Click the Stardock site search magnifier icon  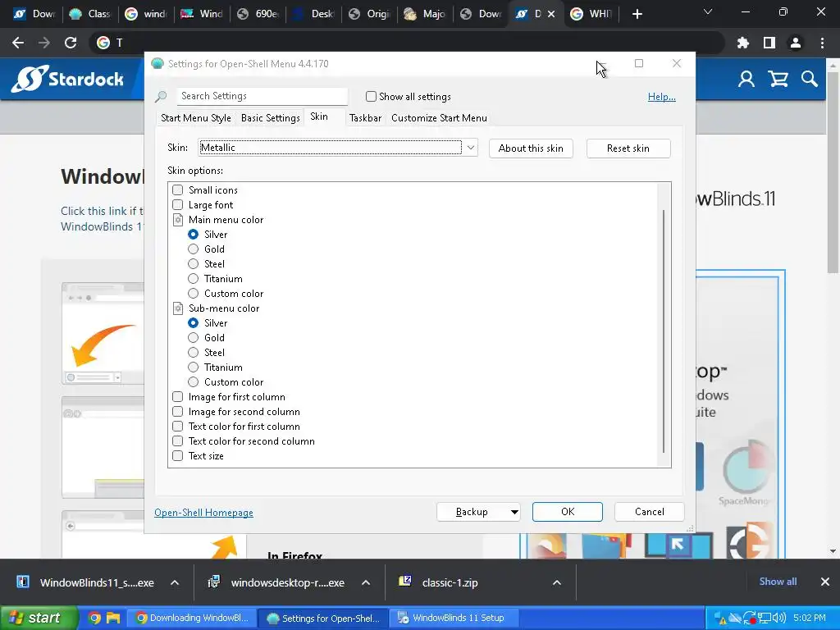810,80
